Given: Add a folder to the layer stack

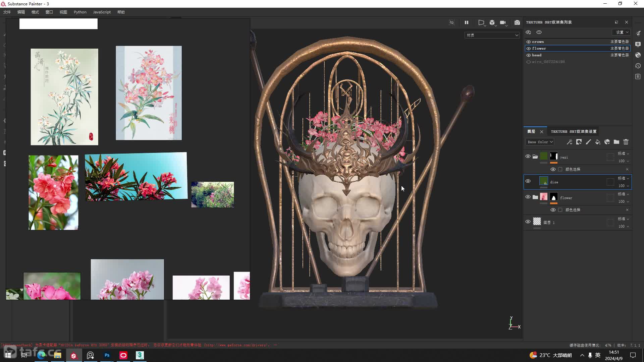Looking at the screenshot, I should pyautogui.click(x=616, y=142).
